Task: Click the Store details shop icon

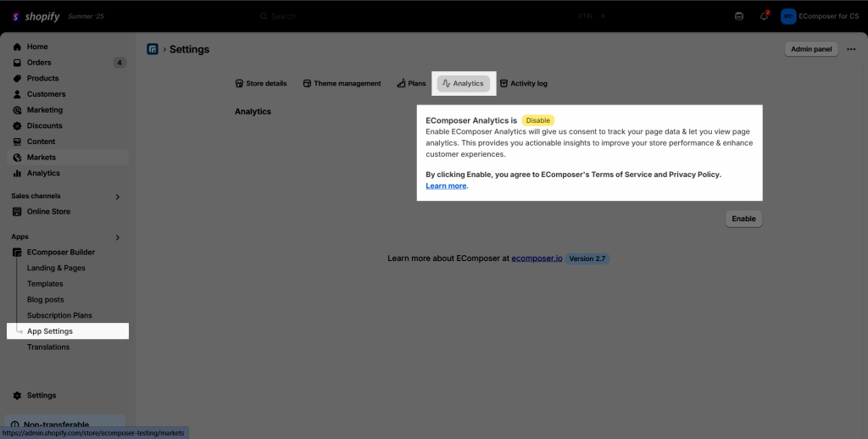Action: [x=239, y=84]
